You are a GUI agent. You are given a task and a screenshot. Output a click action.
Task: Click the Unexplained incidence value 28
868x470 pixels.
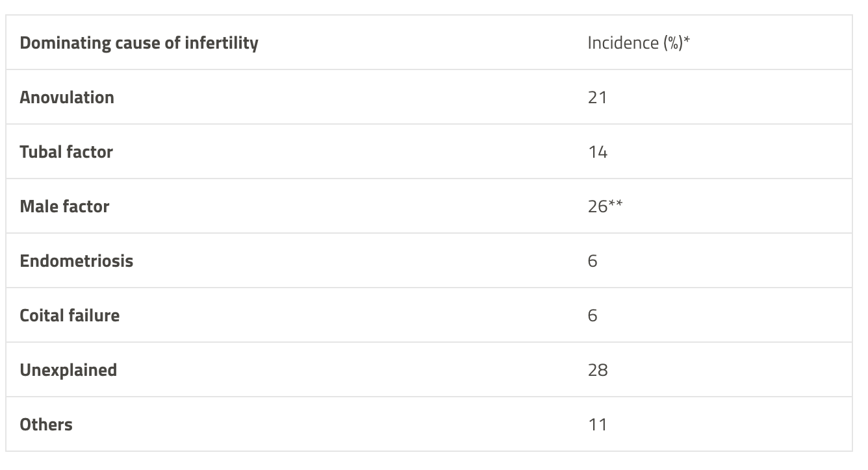point(598,370)
